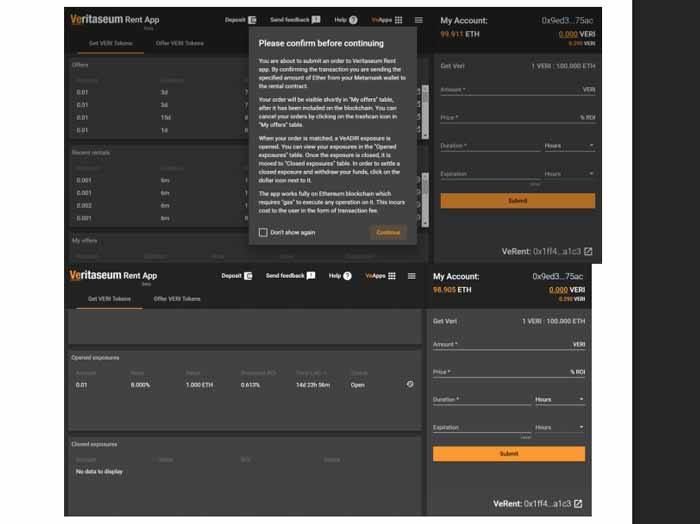Click the Send feedback icon in top screenshot
The width and height of the screenshot is (700, 524).
[x=316, y=20]
